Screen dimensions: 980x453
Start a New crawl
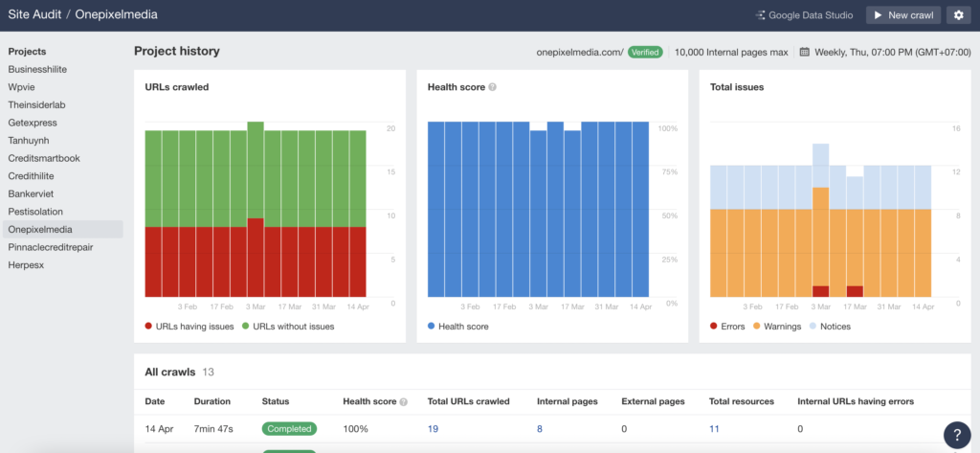pos(903,15)
